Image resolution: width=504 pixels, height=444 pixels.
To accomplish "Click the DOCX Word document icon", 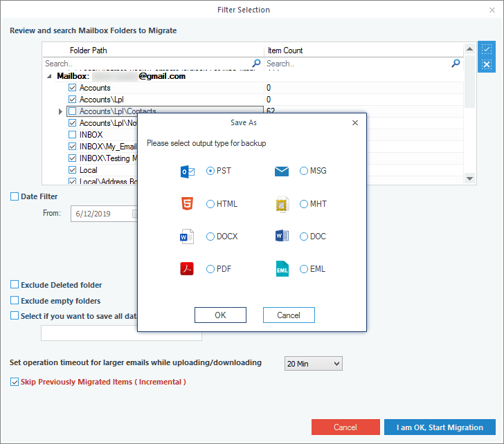I will click(x=187, y=237).
